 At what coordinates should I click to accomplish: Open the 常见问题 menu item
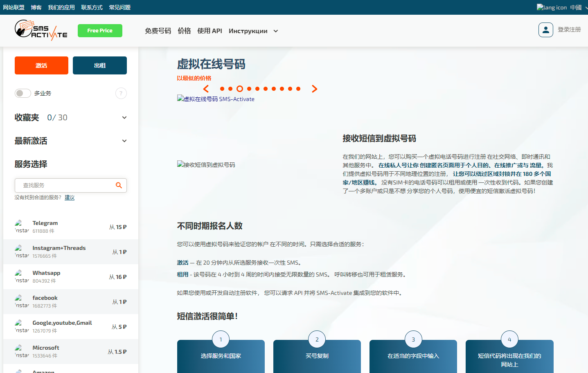tap(119, 7)
